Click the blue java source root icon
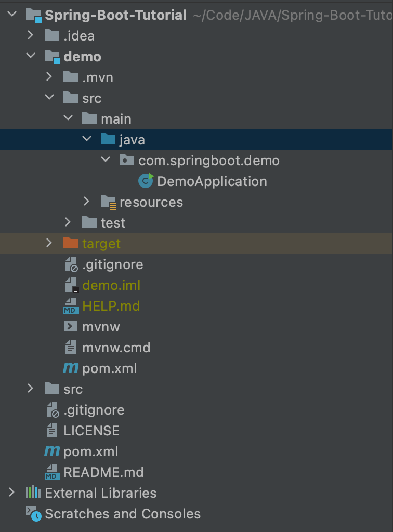Image resolution: width=393 pixels, height=532 pixels. pos(108,139)
